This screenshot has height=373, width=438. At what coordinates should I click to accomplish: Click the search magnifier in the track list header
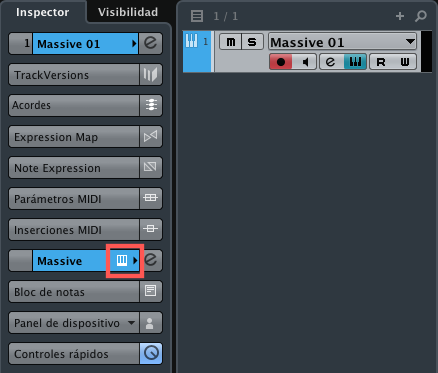[421, 16]
